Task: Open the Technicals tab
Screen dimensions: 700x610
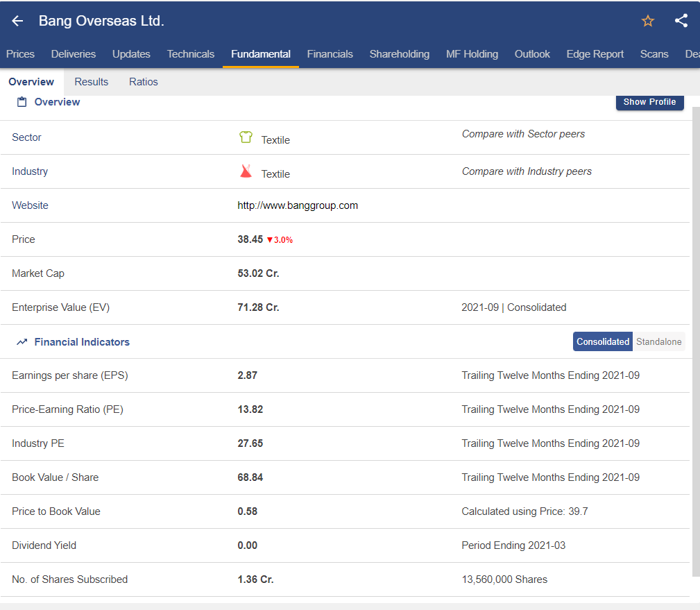Action: (x=191, y=54)
